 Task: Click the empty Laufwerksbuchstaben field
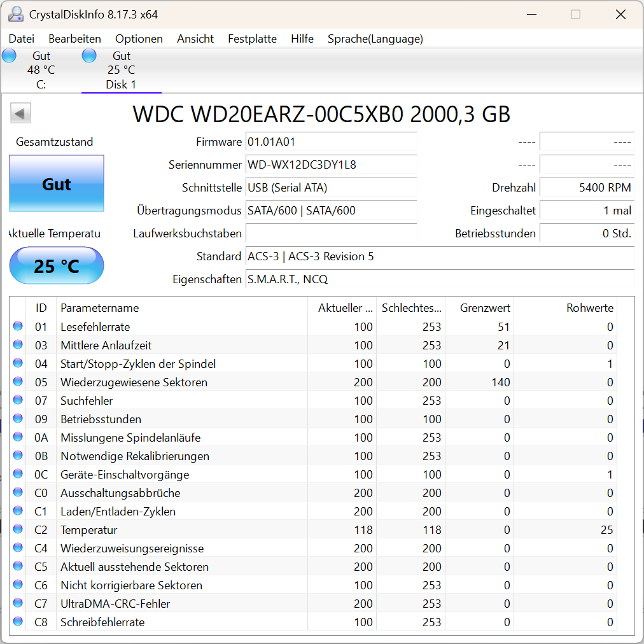331,234
